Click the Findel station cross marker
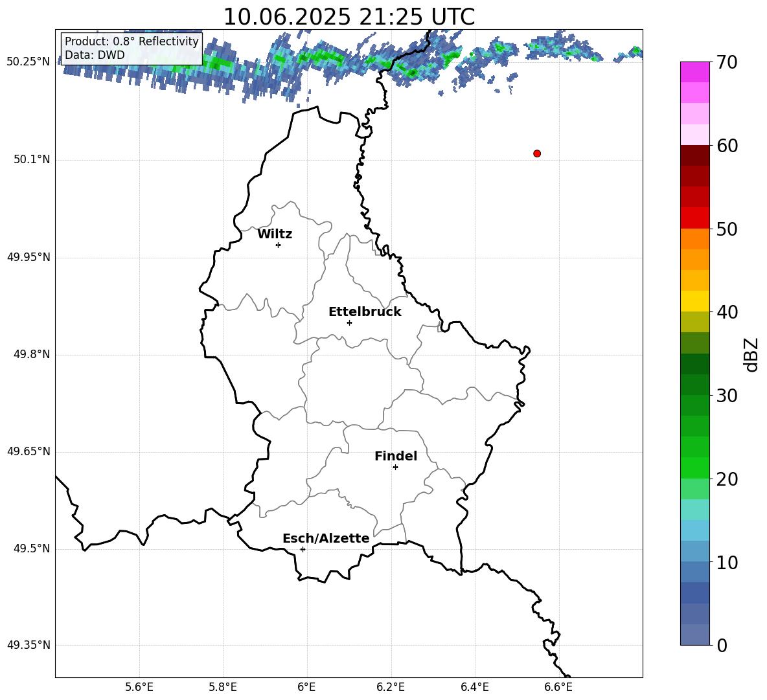767x700 pixels. coord(395,468)
